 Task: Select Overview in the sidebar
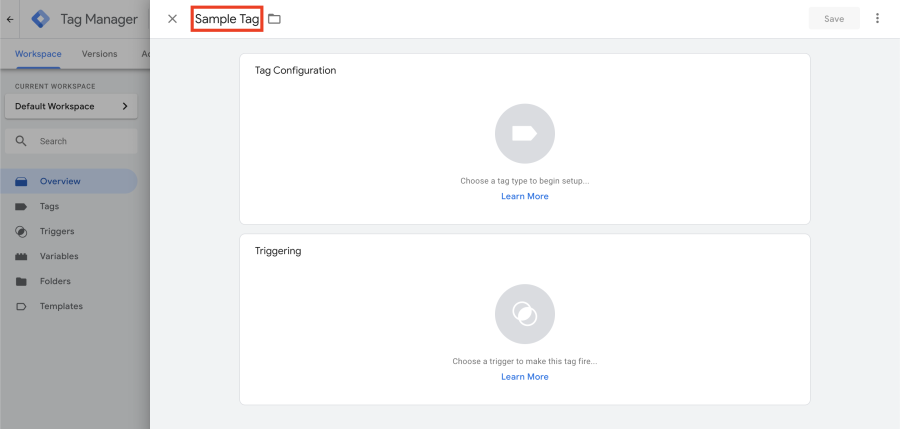(x=68, y=181)
